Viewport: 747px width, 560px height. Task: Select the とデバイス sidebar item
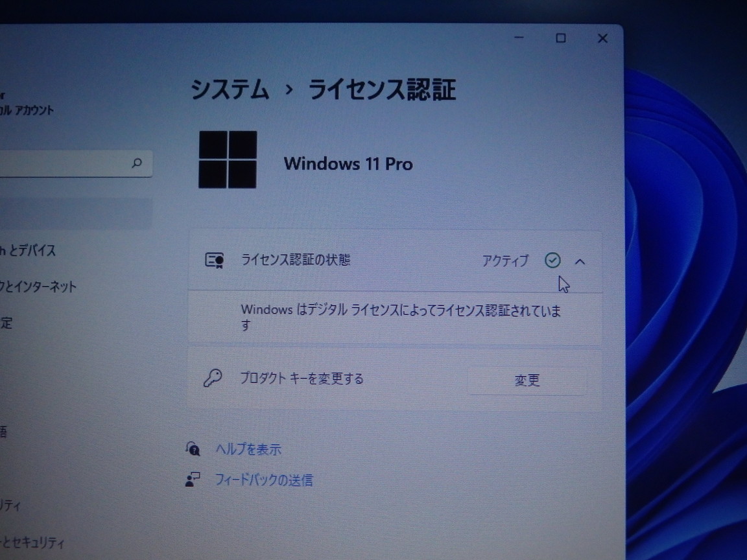28,250
